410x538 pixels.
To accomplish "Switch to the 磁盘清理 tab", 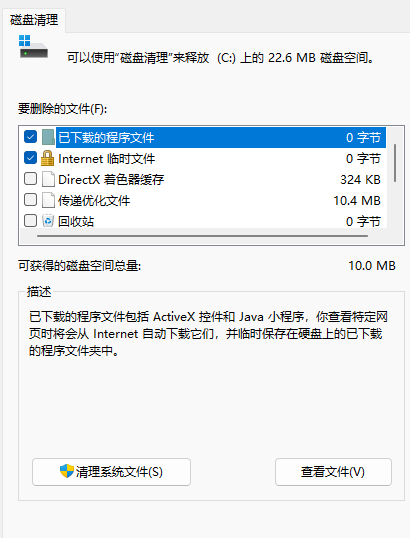I will (34, 20).
